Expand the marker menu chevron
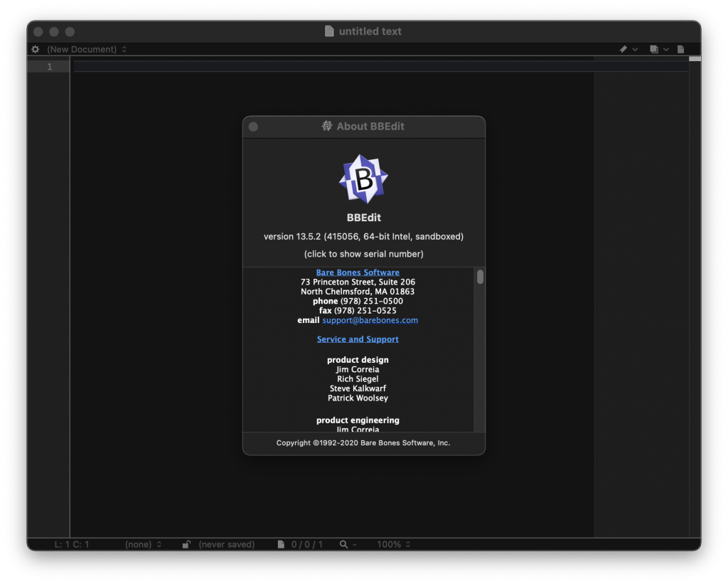728x584 pixels. pos(635,49)
